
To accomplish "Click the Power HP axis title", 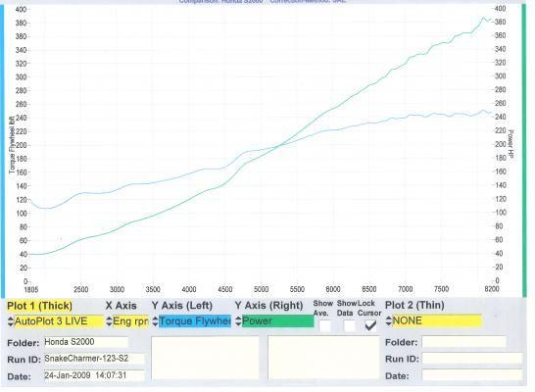I will [511, 144].
